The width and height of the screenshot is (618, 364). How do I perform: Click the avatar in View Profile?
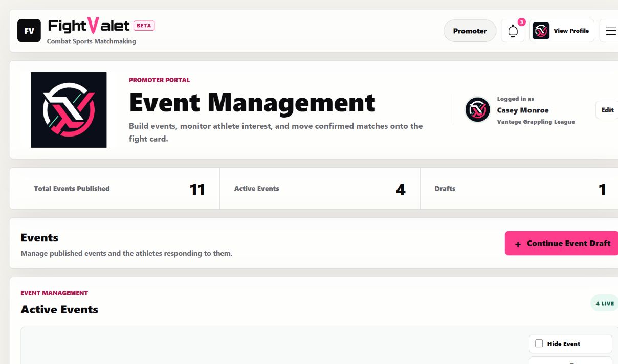[x=541, y=31]
